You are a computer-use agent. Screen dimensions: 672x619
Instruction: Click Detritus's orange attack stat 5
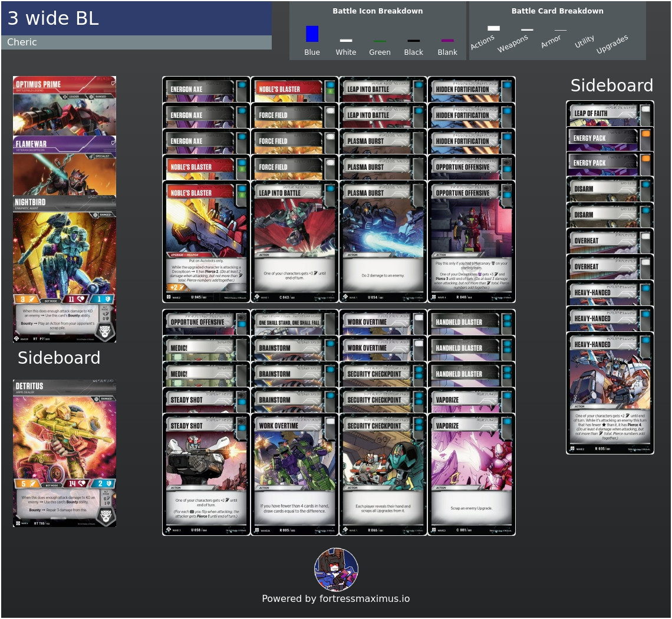(x=27, y=483)
